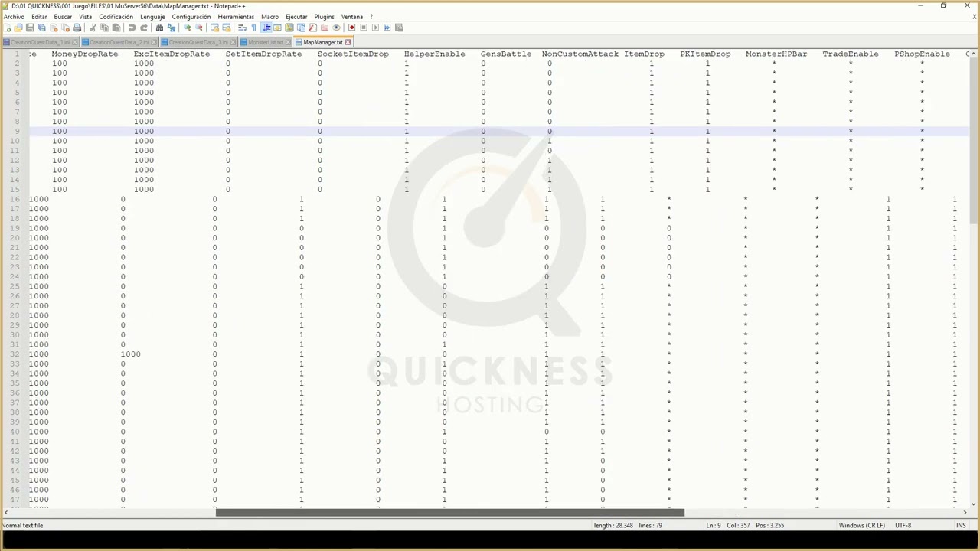
Task: Open the Lenguaje menu
Action: point(152,17)
